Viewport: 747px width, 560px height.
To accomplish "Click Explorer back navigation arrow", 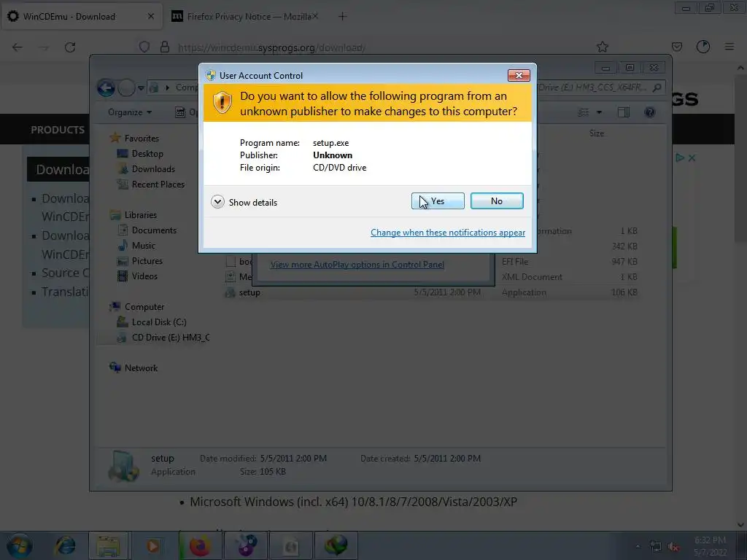I will pyautogui.click(x=106, y=87).
